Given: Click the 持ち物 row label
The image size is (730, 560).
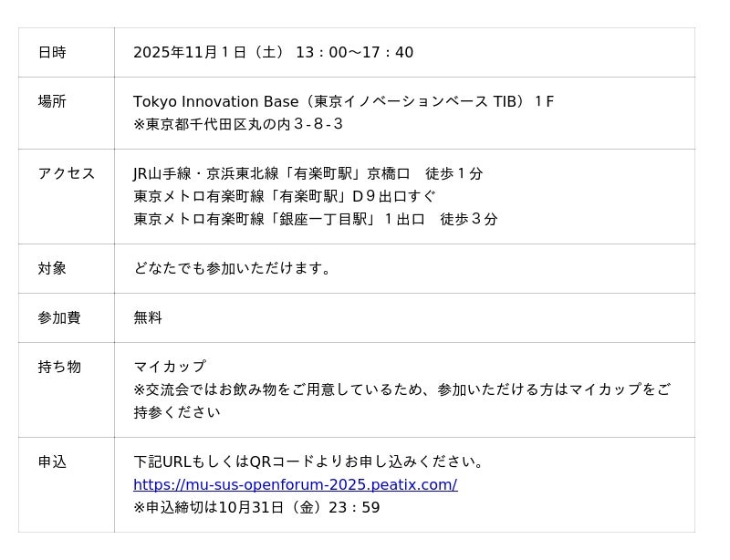Looking at the screenshot, I should point(59,367).
